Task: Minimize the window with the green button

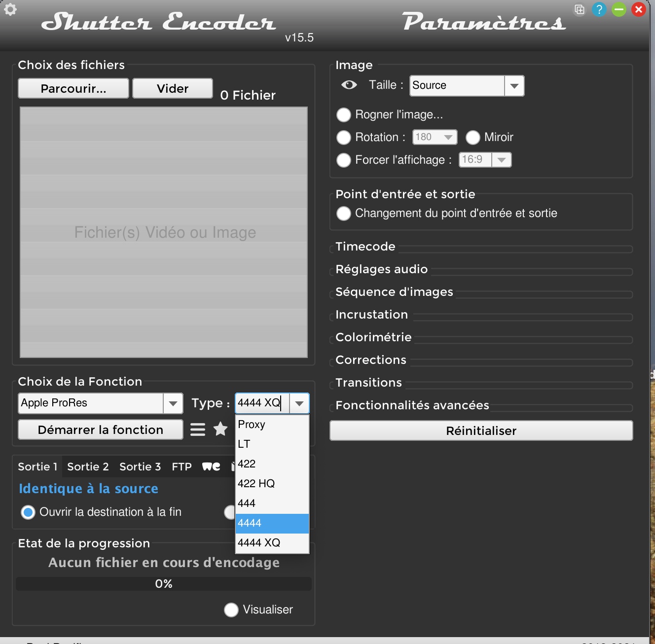Action: (x=619, y=9)
